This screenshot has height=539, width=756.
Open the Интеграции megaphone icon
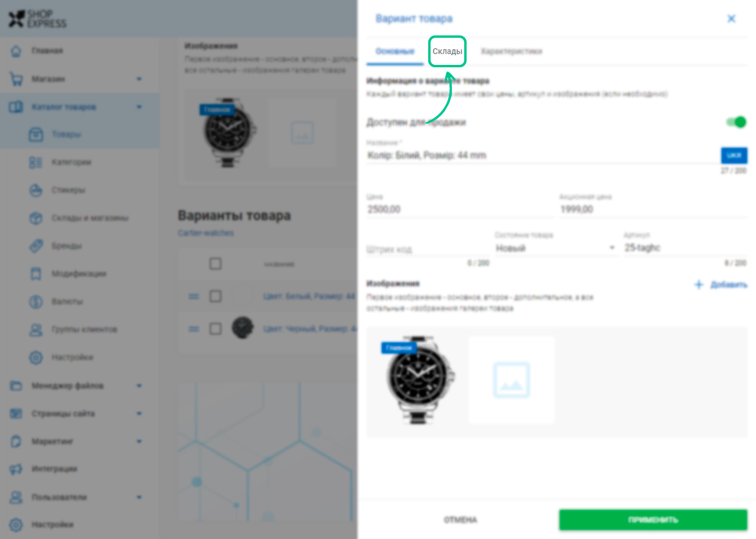pyautogui.click(x=17, y=469)
